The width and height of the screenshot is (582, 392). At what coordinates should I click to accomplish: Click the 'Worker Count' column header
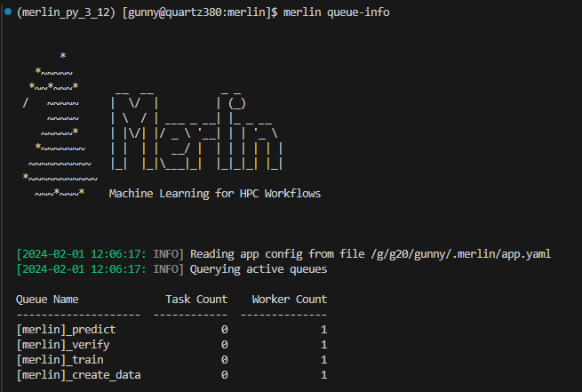[x=290, y=300]
